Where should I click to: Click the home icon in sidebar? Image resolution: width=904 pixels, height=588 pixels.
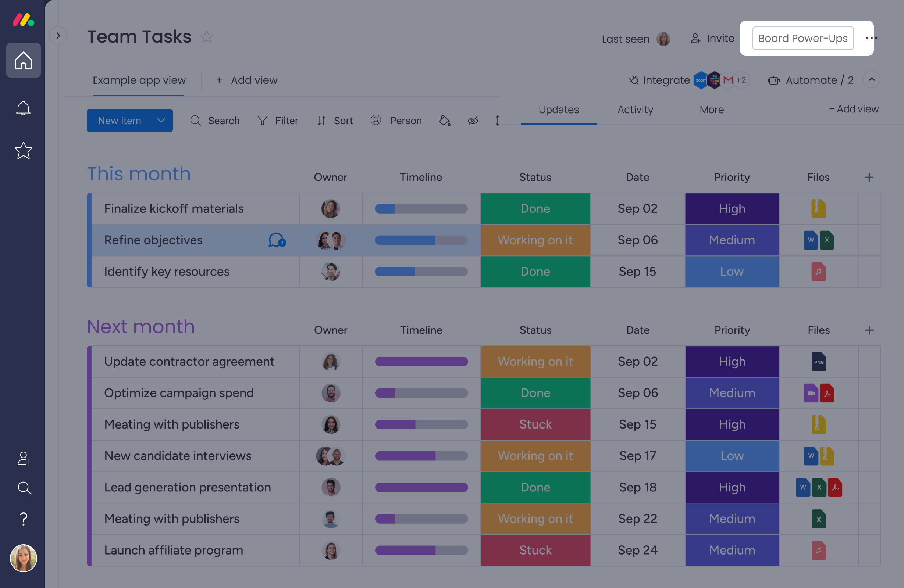(x=23, y=60)
